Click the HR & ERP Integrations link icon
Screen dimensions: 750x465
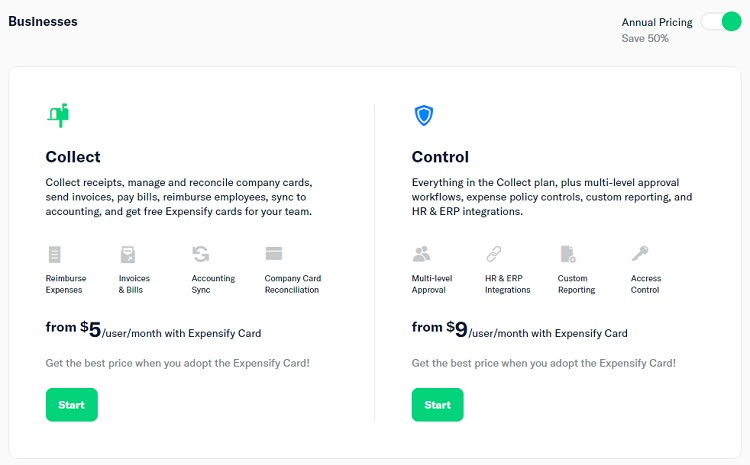tap(494, 254)
